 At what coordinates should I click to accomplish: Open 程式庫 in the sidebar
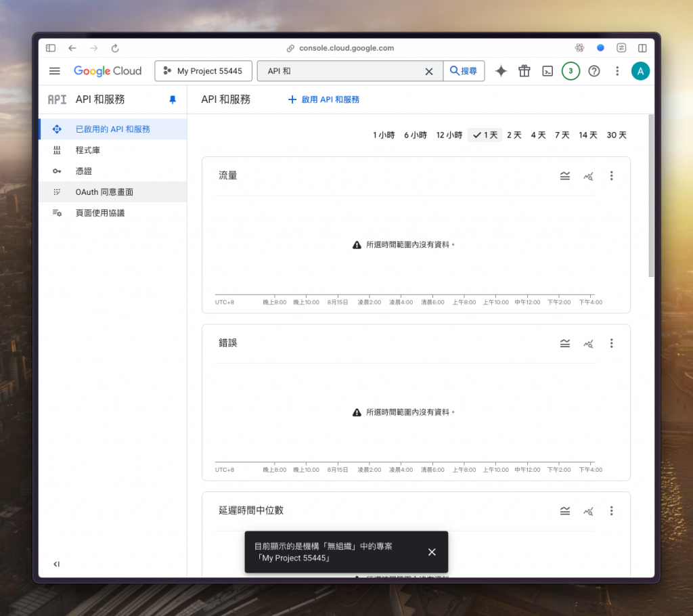tap(113, 150)
